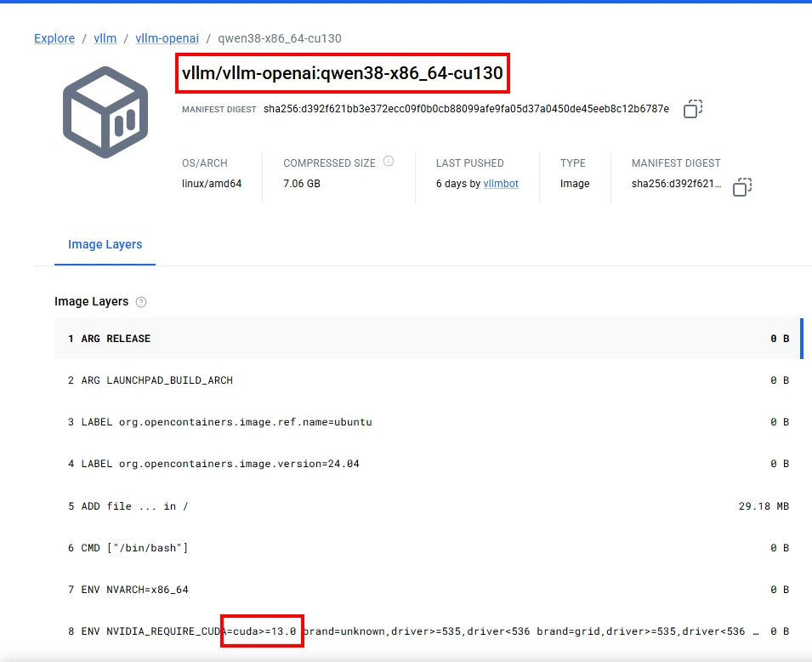The width and height of the screenshot is (812, 662).
Task: Click the image title vllm/vllm-openai:qwen38-x86_64-cu130
Action: [x=343, y=73]
